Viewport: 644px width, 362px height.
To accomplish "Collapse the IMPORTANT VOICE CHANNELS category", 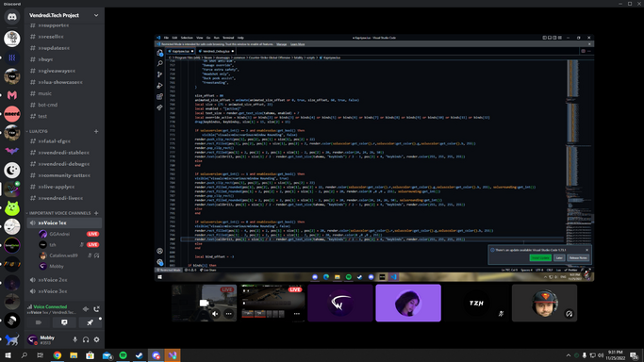I will 59,213.
